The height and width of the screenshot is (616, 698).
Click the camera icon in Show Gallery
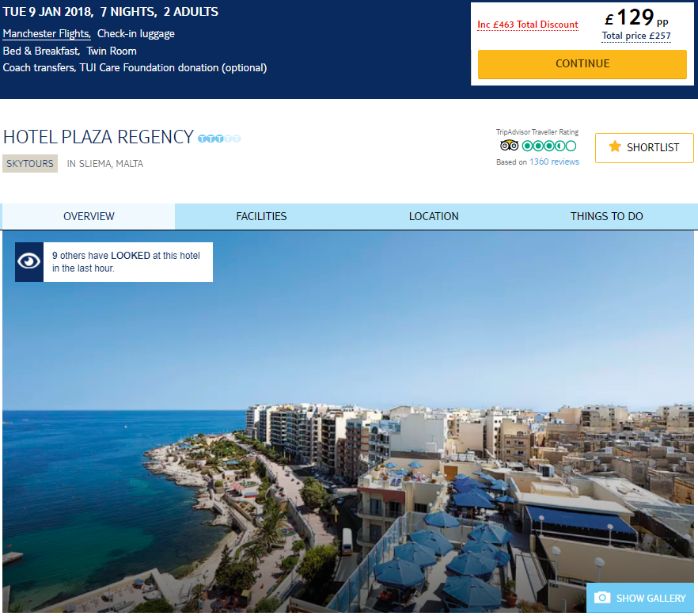[601, 597]
